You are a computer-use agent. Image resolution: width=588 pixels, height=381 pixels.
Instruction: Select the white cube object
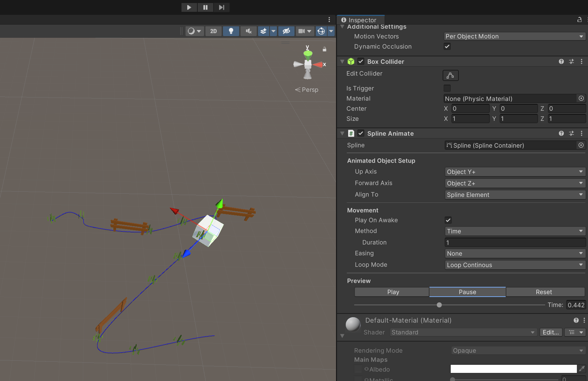208,231
